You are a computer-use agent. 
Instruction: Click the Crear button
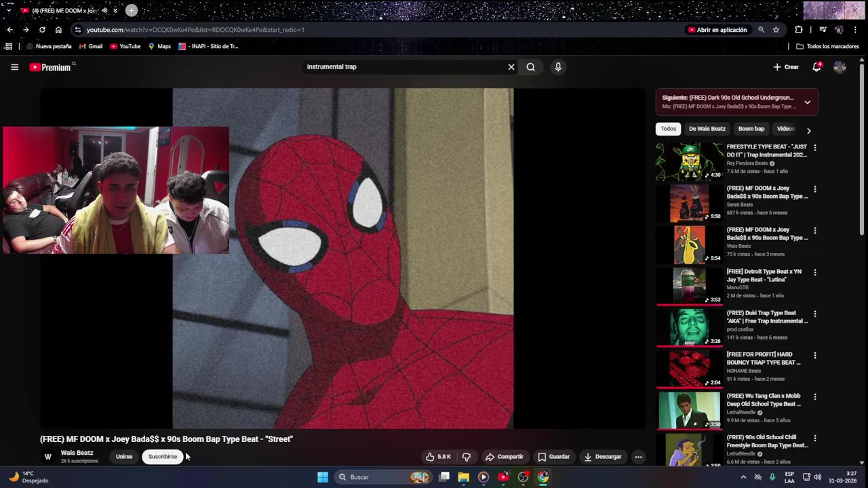coord(786,67)
